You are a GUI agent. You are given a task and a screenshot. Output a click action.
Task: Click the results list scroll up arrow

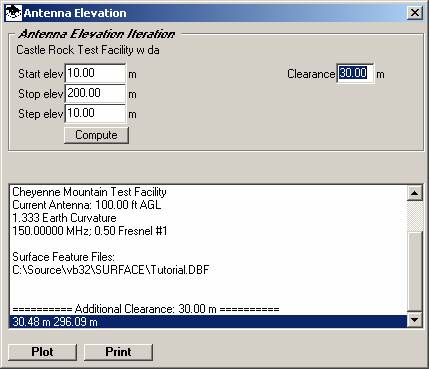[415, 193]
